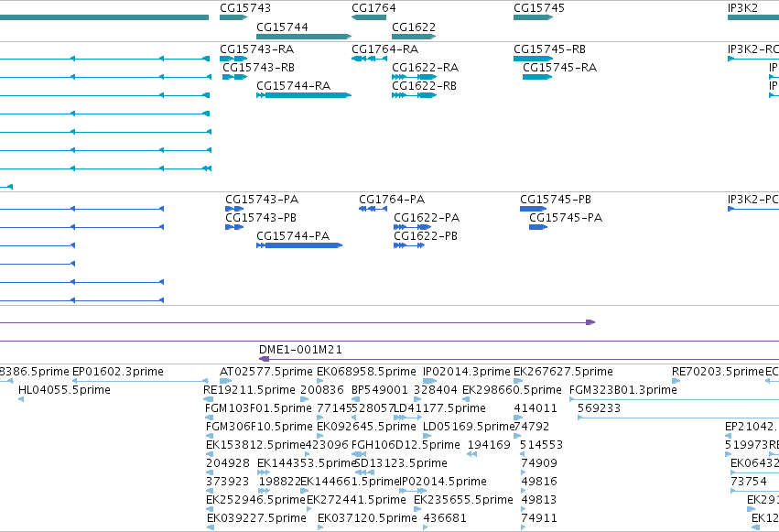Click the purple clone end arrowhead
The width and height of the screenshot is (779, 532).
(590, 322)
